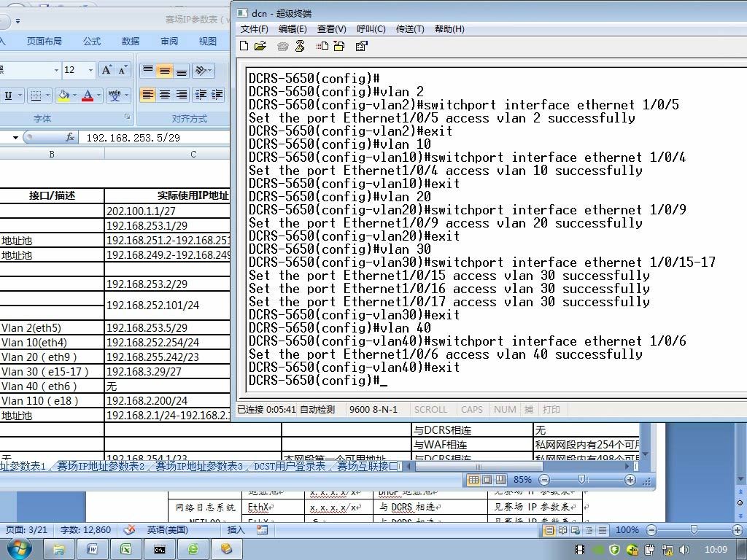Open 文件(F) menu in HyperTerminal
The height and width of the screenshot is (560, 747).
tap(254, 29)
